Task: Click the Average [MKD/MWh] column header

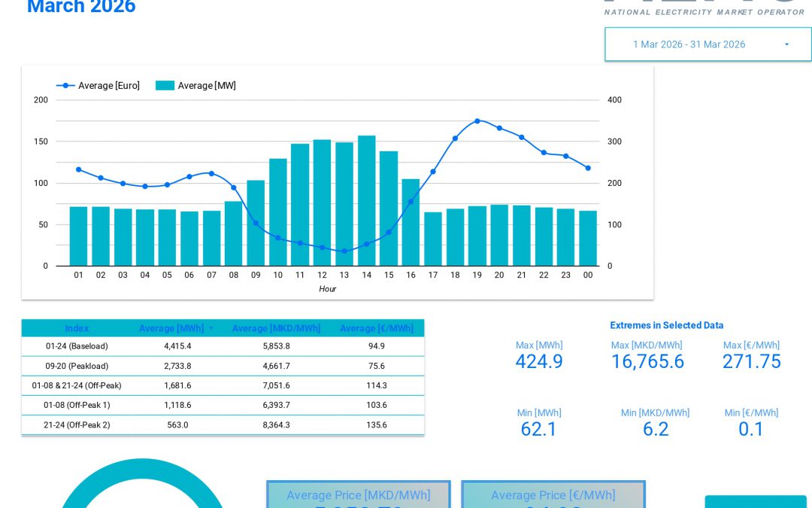Action: 276,328
